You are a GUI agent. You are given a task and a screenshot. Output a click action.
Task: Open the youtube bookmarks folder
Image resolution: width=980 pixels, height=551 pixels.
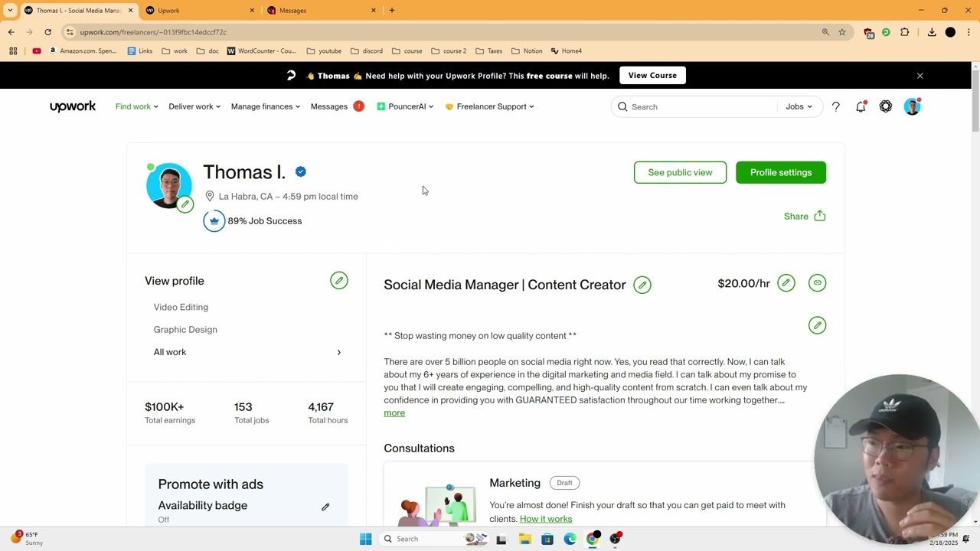click(324, 51)
